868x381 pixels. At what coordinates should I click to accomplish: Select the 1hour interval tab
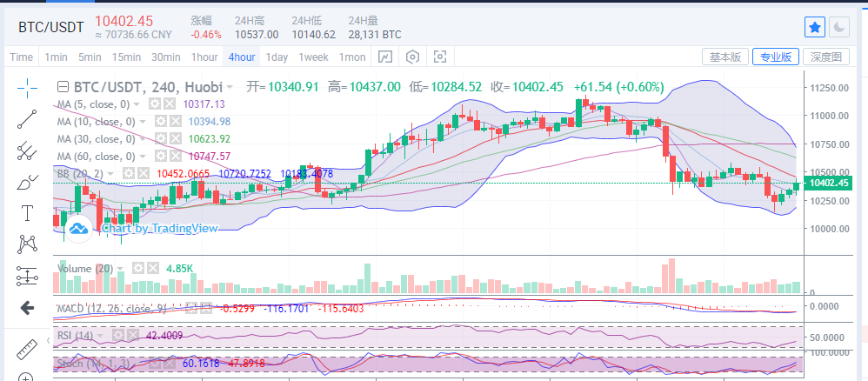pyautogui.click(x=204, y=57)
